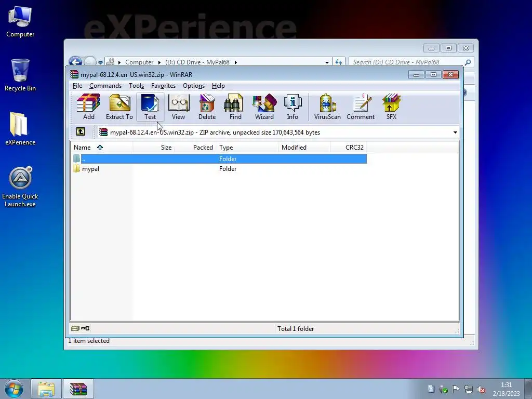Open the Computer desktop icon

20,21
